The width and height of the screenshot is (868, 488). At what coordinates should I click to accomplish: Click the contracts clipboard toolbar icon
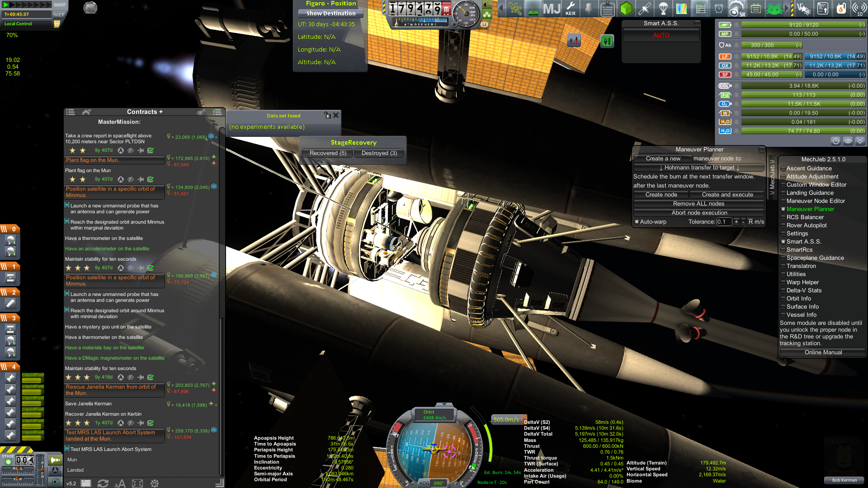608,9
